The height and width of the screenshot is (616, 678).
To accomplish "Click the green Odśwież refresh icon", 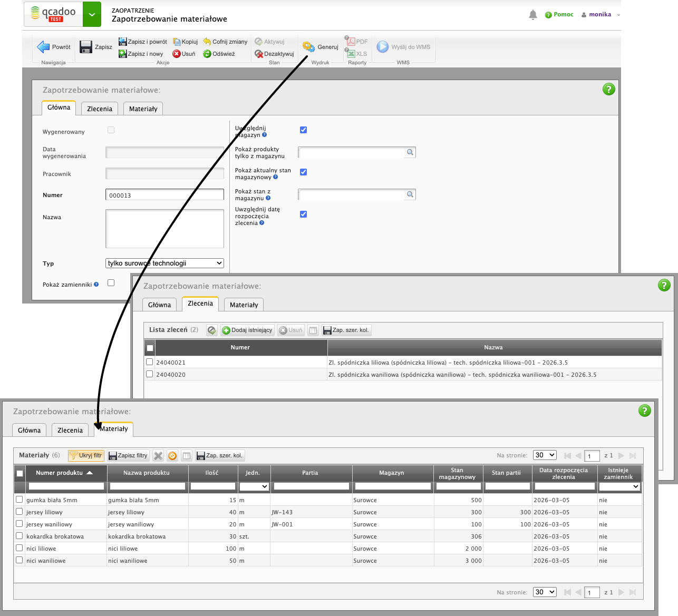I will click(207, 54).
